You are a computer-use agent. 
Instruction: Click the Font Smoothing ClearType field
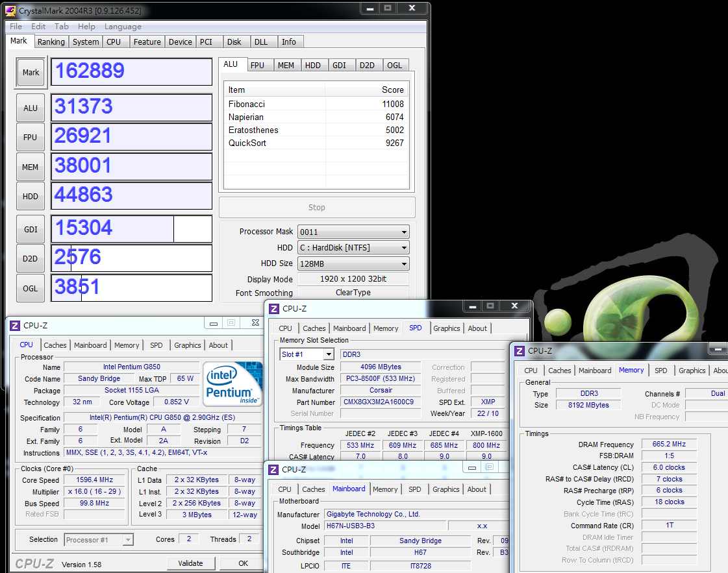[353, 292]
